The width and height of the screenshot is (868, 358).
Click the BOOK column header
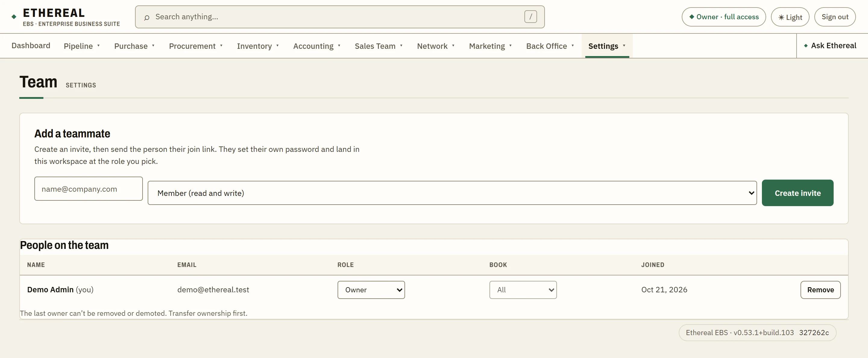pyautogui.click(x=498, y=265)
